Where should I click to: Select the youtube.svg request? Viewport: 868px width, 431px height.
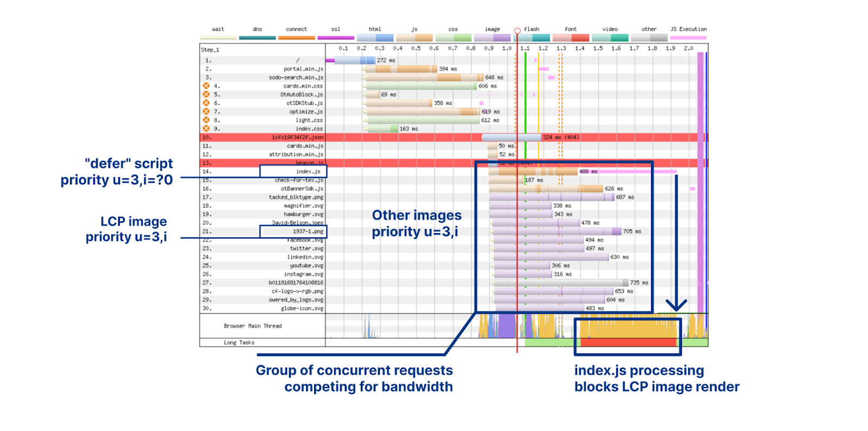(x=307, y=266)
